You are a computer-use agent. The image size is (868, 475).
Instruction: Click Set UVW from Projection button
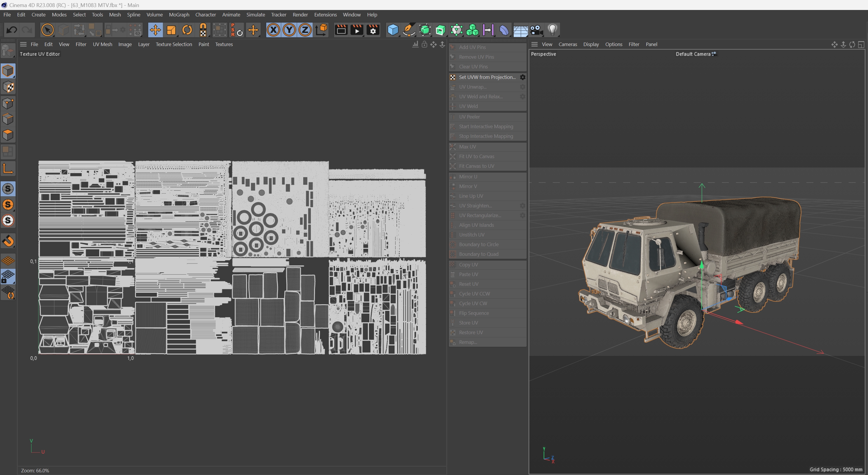(x=487, y=77)
